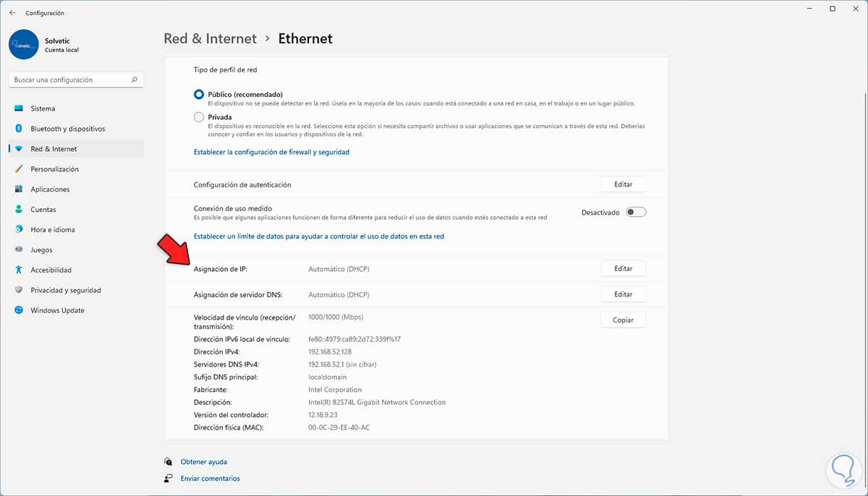Click Buscar una configuración search field
Image resolution: width=868 pixels, height=496 pixels.
tap(69, 80)
